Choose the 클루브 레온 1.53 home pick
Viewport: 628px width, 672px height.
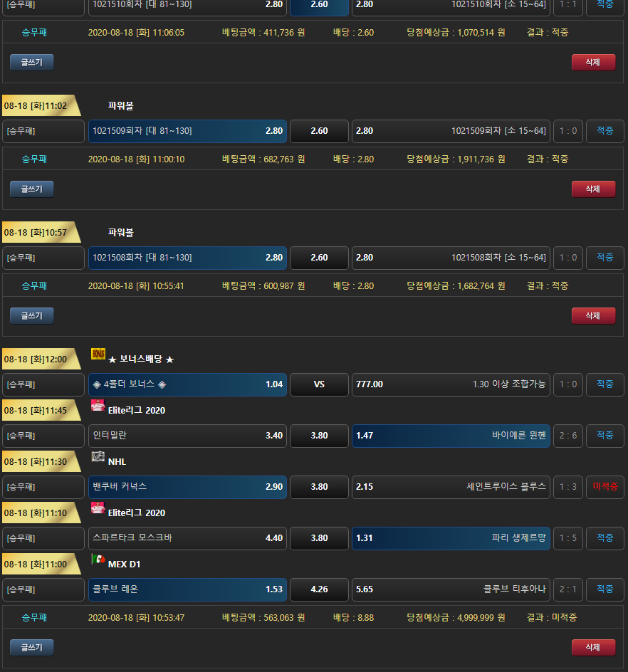pyautogui.click(x=187, y=589)
